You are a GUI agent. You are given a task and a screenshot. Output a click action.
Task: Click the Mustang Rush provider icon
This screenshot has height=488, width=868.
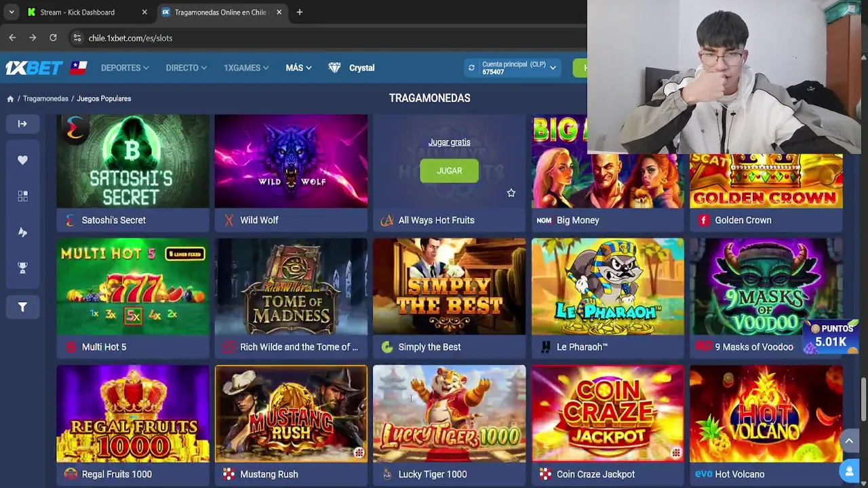[x=229, y=474]
